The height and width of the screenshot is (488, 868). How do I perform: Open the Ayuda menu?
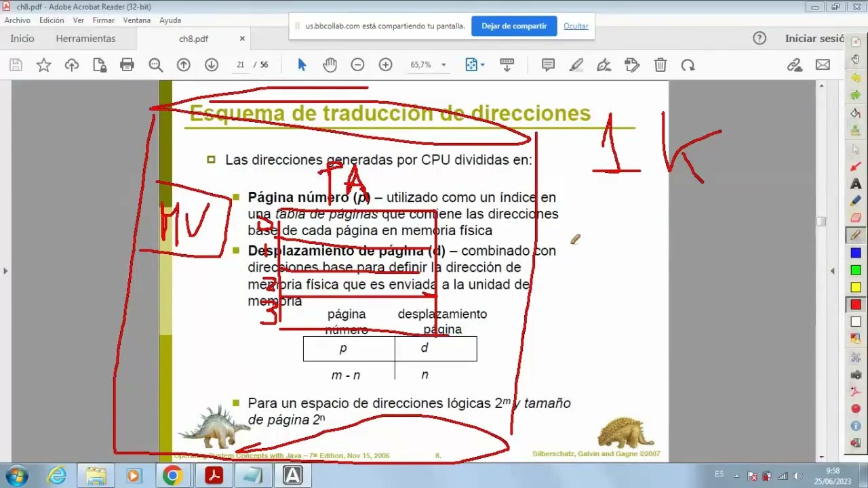pos(170,20)
